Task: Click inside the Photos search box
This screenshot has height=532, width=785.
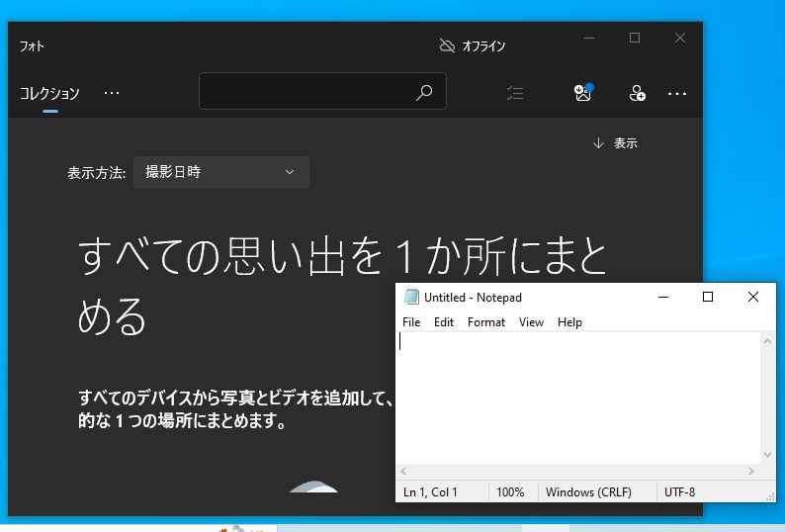Action: [322, 91]
